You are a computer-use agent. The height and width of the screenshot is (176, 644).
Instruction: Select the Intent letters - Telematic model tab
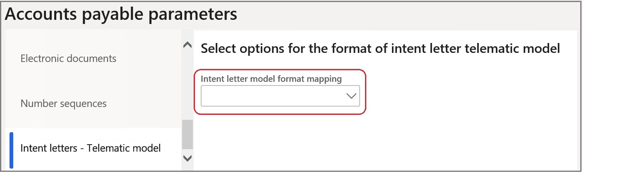click(x=91, y=148)
